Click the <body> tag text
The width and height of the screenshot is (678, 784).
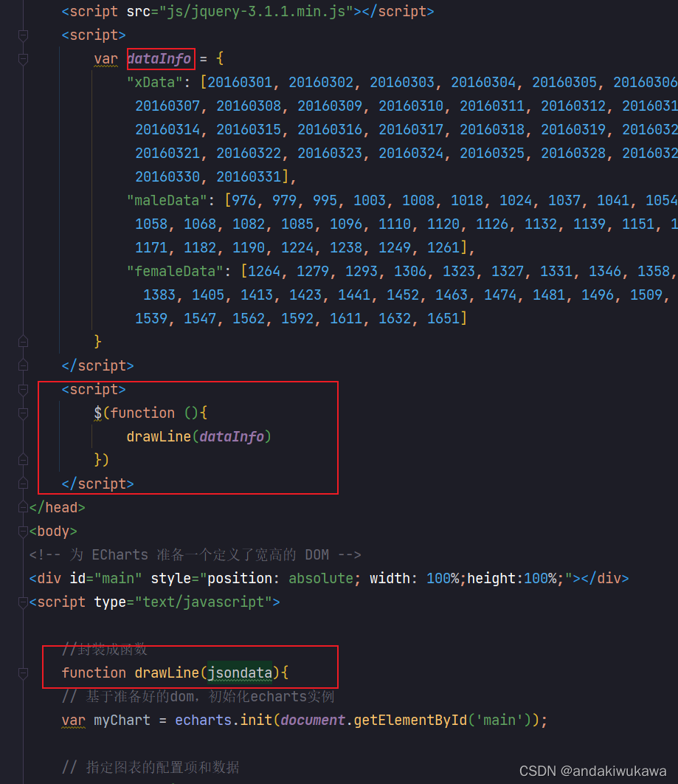53,531
